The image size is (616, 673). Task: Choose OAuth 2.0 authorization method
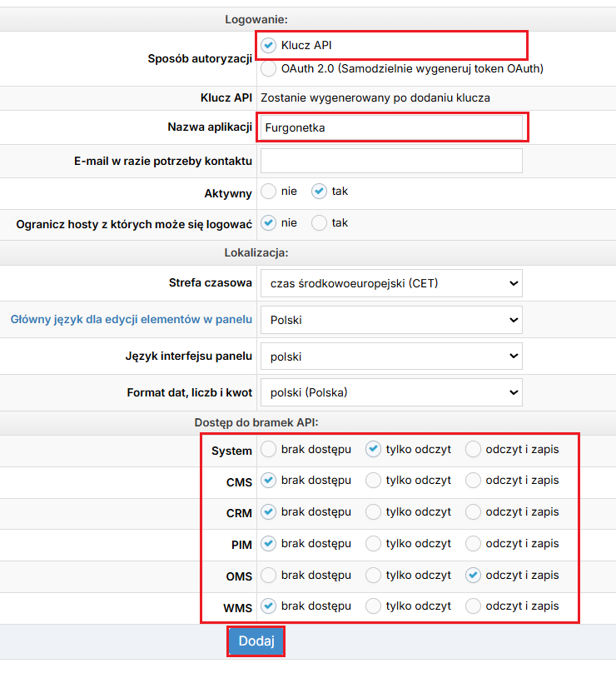point(269,69)
